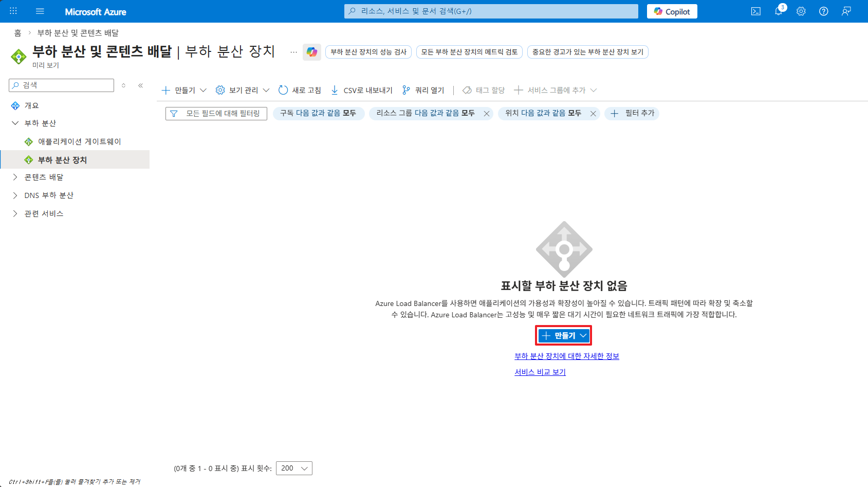Expand DNS 부하 분산 sidebar group
Viewport: 868px width, 487px height.
[15, 195]
